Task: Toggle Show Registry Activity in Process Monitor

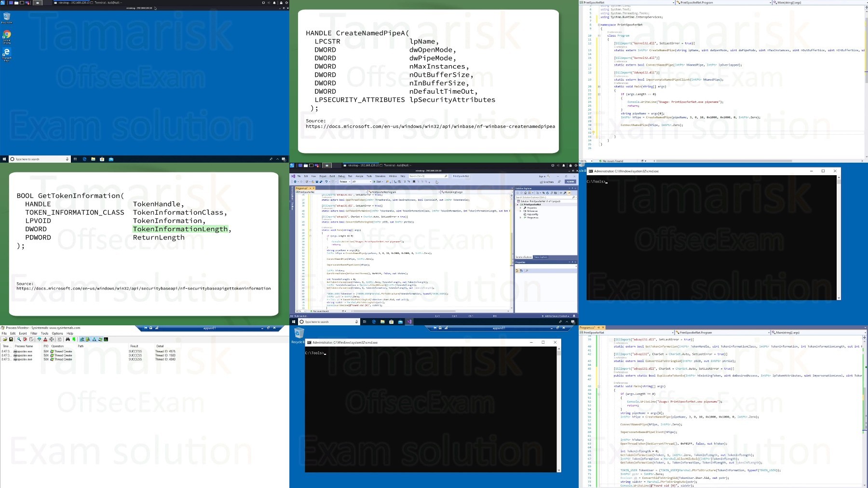Action: pos(81,339)
